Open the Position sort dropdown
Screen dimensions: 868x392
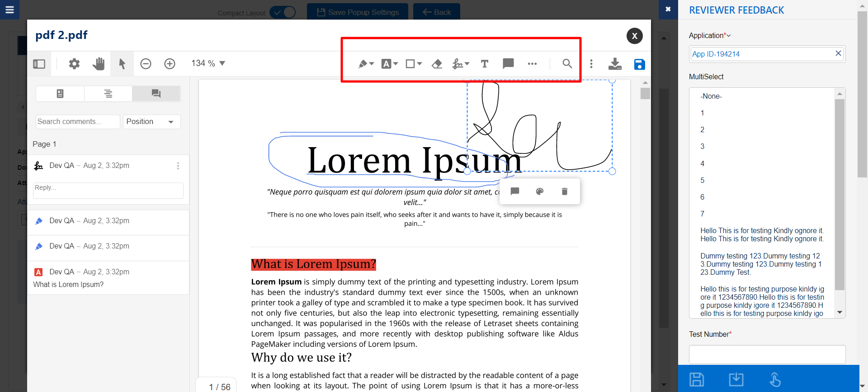tap(151, 122)
